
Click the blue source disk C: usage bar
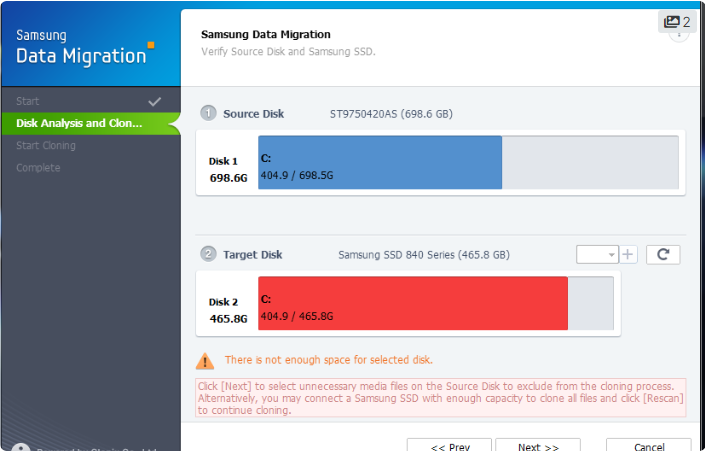[380, 162]
